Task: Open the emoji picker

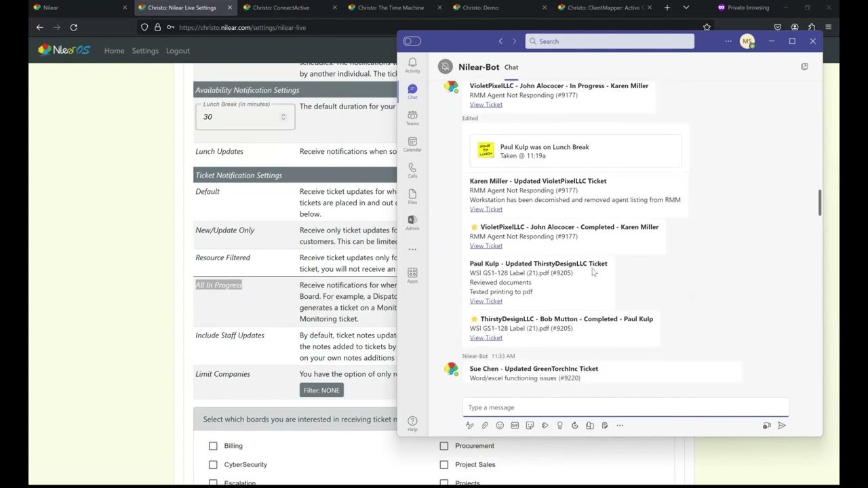Action: pos(500,426)
